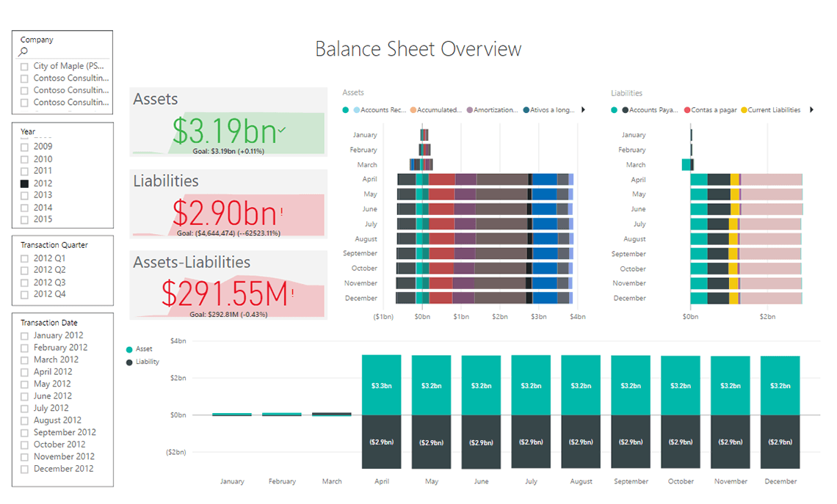Tick the 2010 year checkbox
The image size is (837, 504).
(24, 159)
